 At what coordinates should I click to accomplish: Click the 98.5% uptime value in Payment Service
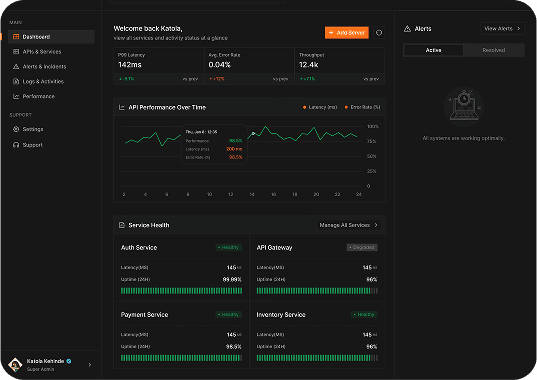[x=234, y=347]
